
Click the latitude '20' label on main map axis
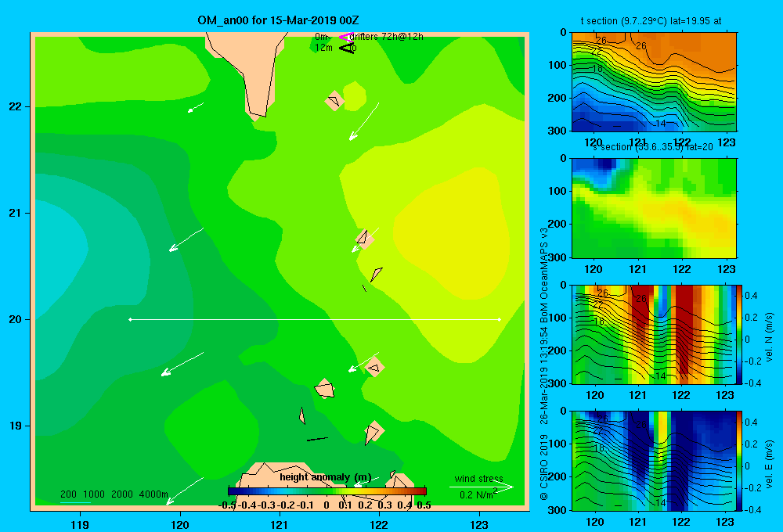15,319
